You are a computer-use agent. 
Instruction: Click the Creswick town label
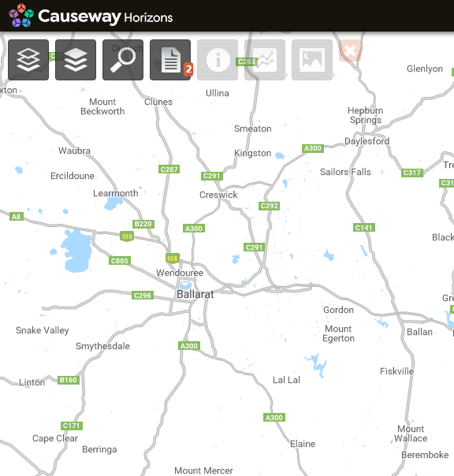218,195
